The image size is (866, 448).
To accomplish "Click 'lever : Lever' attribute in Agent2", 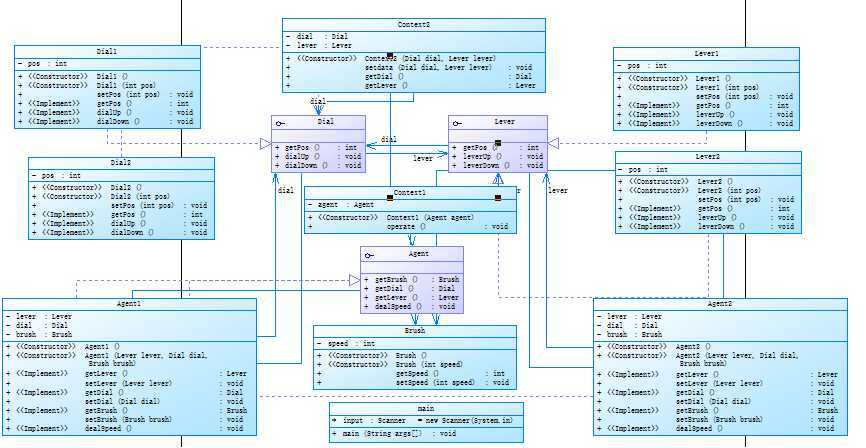I will click(630, 317).
